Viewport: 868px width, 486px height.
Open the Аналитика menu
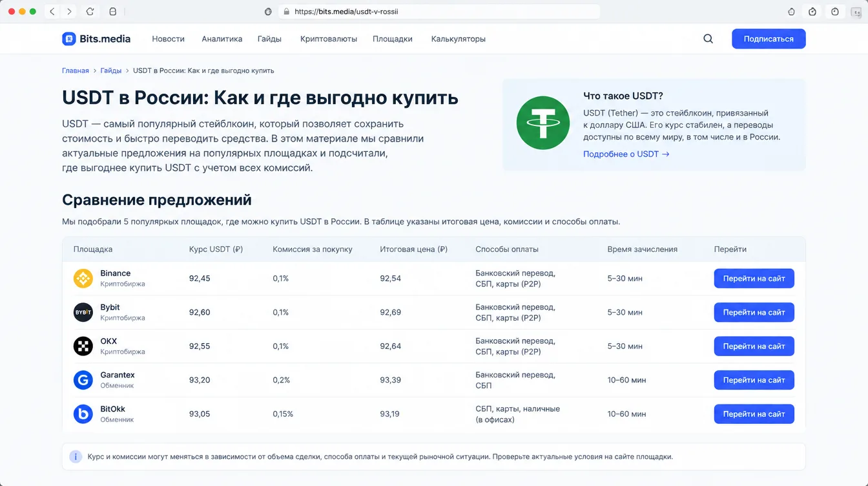pyautogui.click(x=222, y=39)
